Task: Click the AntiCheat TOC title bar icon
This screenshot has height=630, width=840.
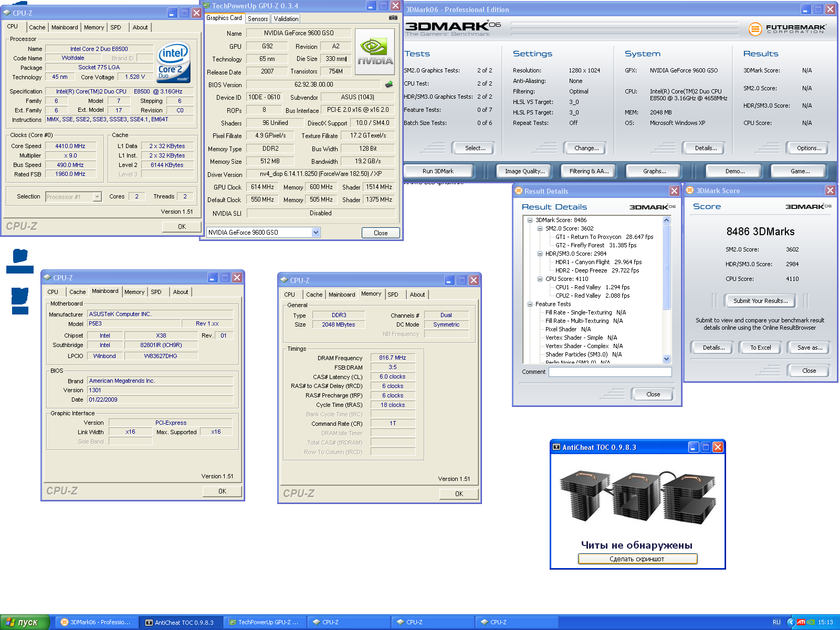Action: (556, 447)
